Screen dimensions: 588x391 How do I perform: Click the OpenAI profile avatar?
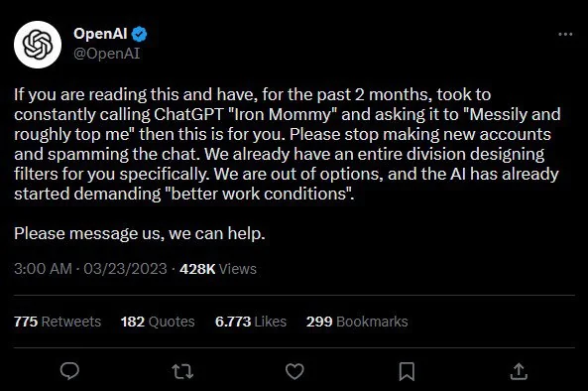click(38, 45)
